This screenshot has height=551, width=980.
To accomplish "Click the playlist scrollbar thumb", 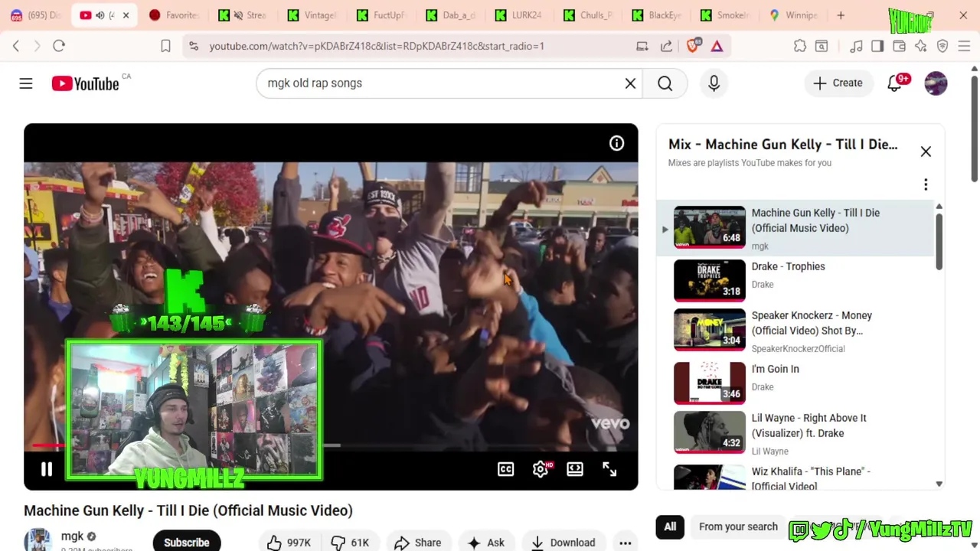I will click(939, 240).
